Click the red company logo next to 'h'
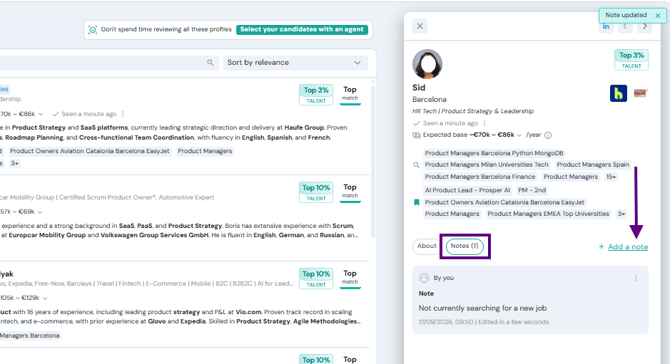 click(640, 93)
